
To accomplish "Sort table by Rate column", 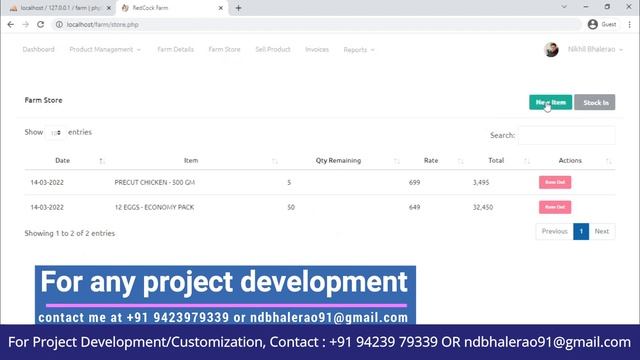I will [431, 160].
